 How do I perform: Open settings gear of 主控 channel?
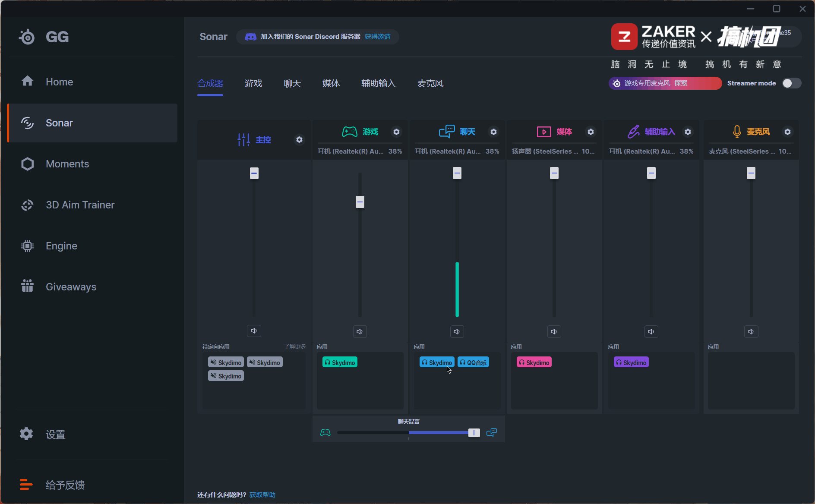click(299, 140)
